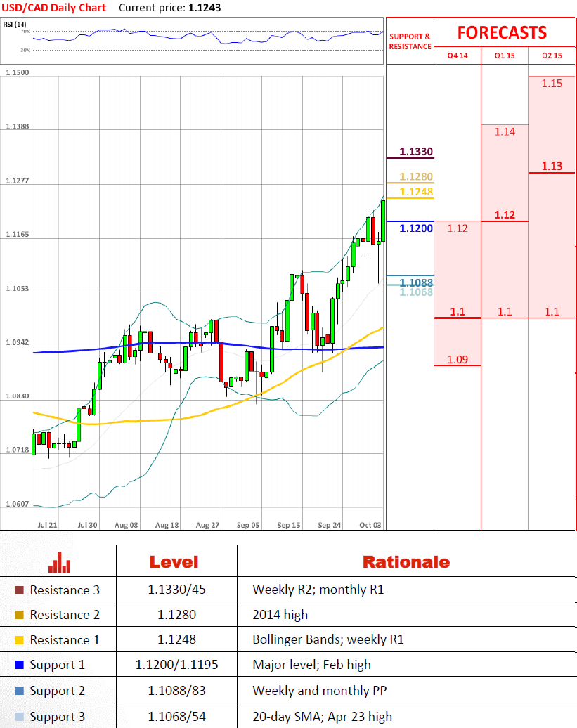Click the level cell 1.1088/83
Image resolution: width=577 pixels, height=728 pixels.
176,690
